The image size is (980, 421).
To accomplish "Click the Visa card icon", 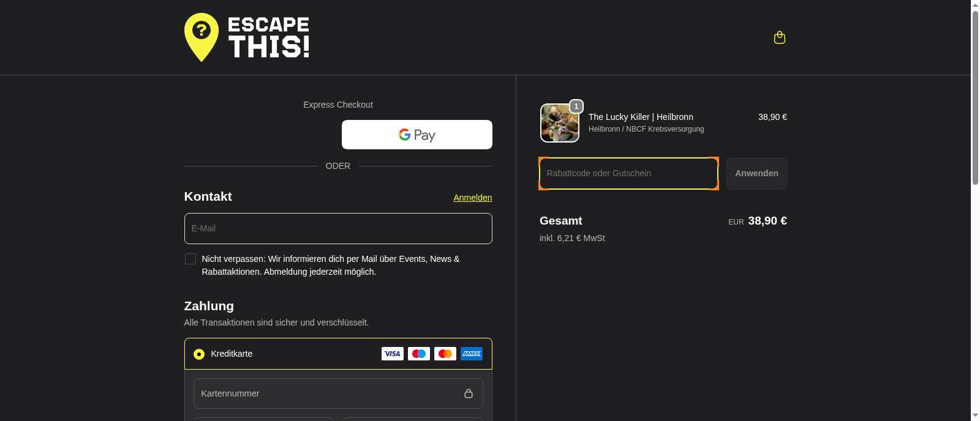I will tap(393, 354).
